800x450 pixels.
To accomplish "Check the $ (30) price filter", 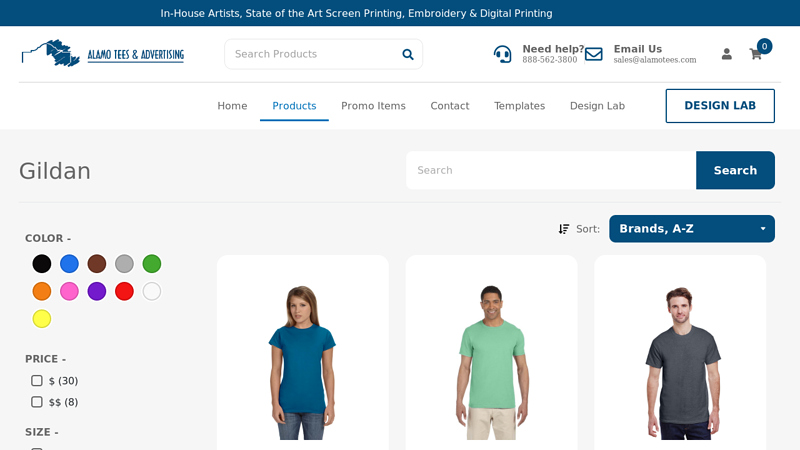I will pos(37,381).
